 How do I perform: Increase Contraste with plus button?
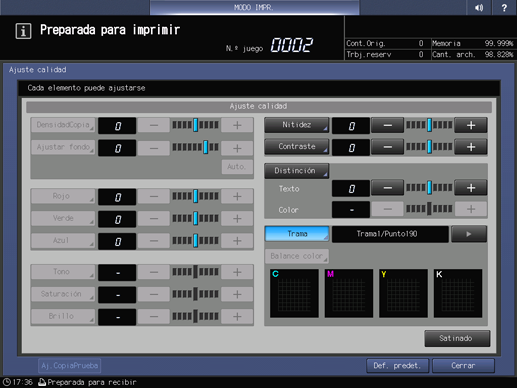(x=471, y=147)
